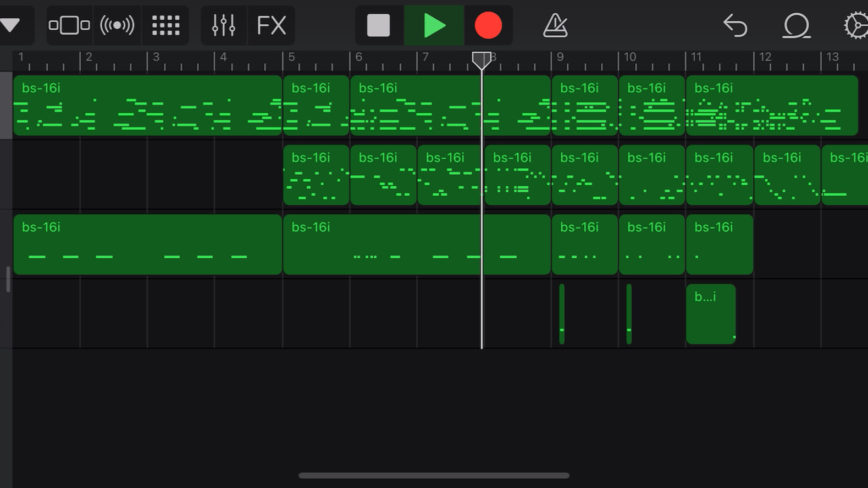Switch to Tracks view button
The height and width of the screenshot is (488, 868).
pos(69,25)
